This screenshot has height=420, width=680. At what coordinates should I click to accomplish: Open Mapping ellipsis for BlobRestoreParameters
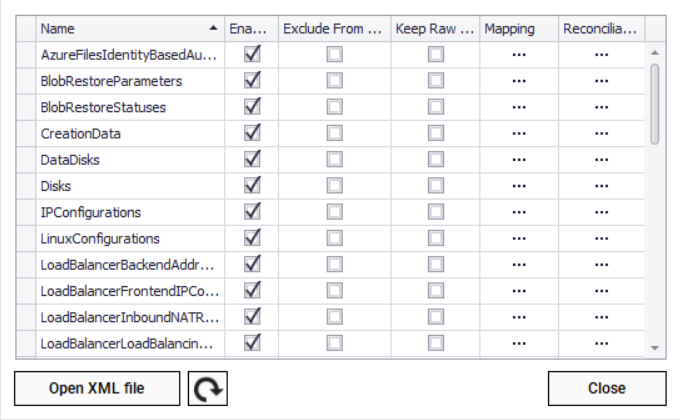519,81
